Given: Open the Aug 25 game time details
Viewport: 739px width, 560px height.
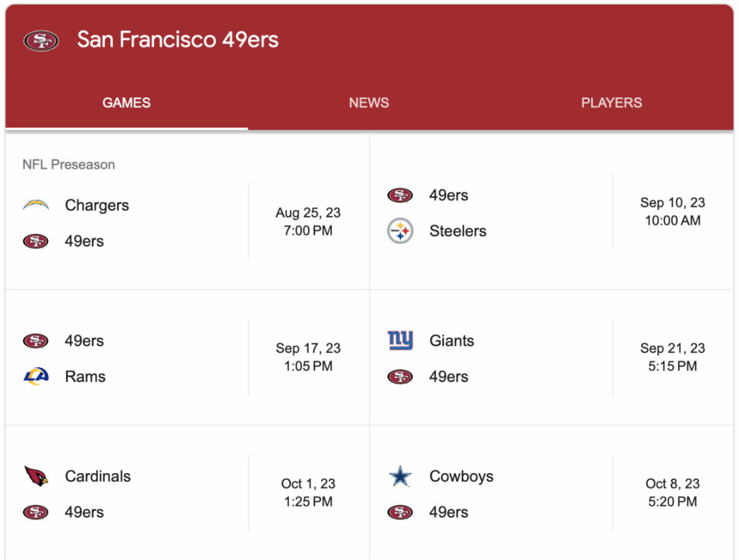Looking at the screenshot, I should click(x=308, y=222).
